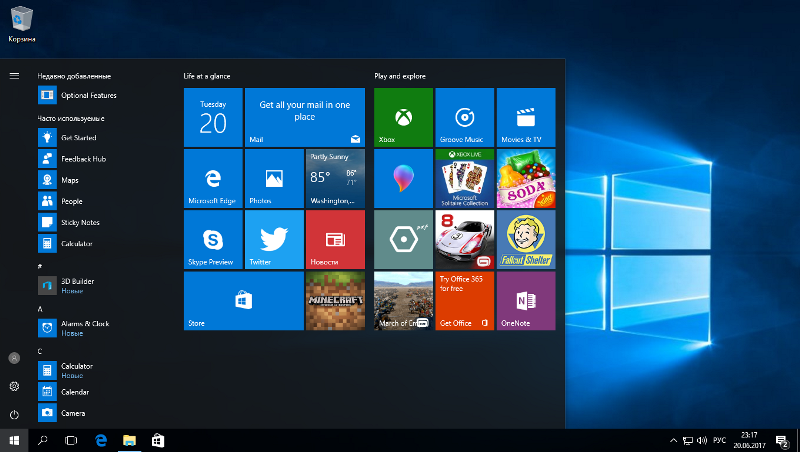The width and height of the screenshot is (800, 452).
Task: Launch the Movies & TV tile
Action: coord(526,117)
